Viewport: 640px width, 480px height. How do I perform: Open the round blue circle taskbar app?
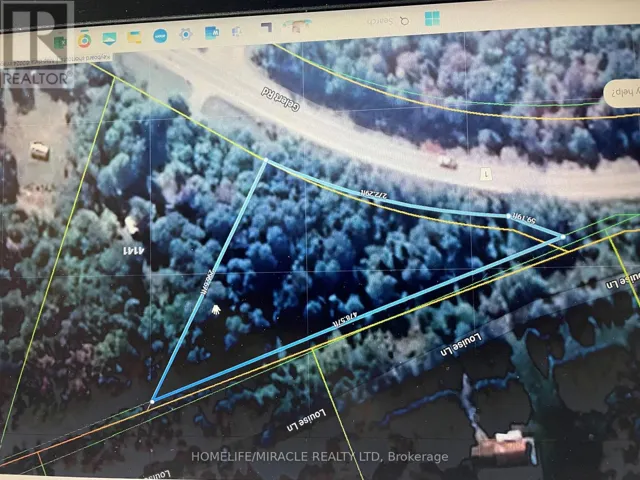(160, 36)
